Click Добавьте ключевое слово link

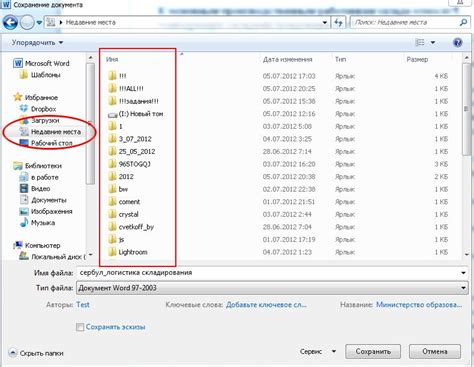click(x=266, y=305)
